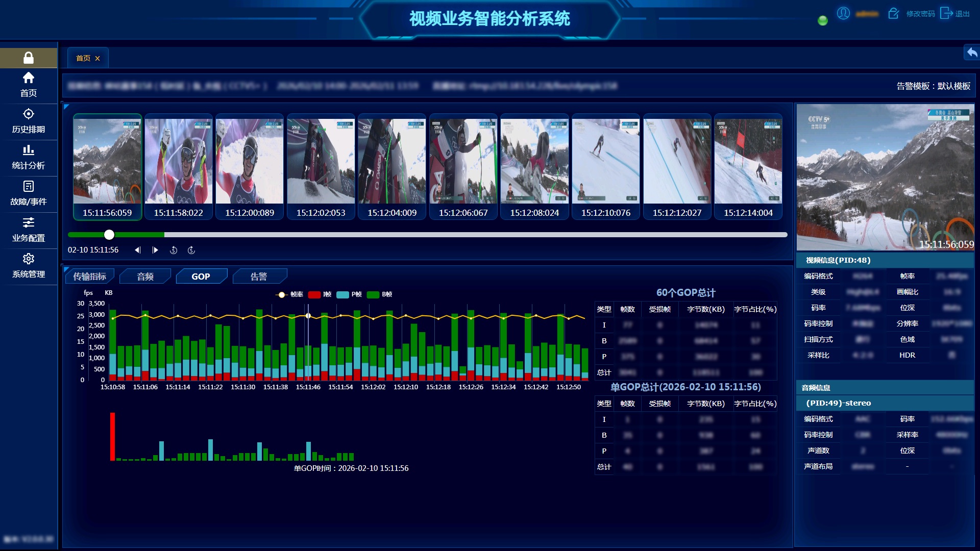The width and height of the screenshot is (980, 551).
Task: Skip forward 5 seconds
Action: [x=191, y=250]
